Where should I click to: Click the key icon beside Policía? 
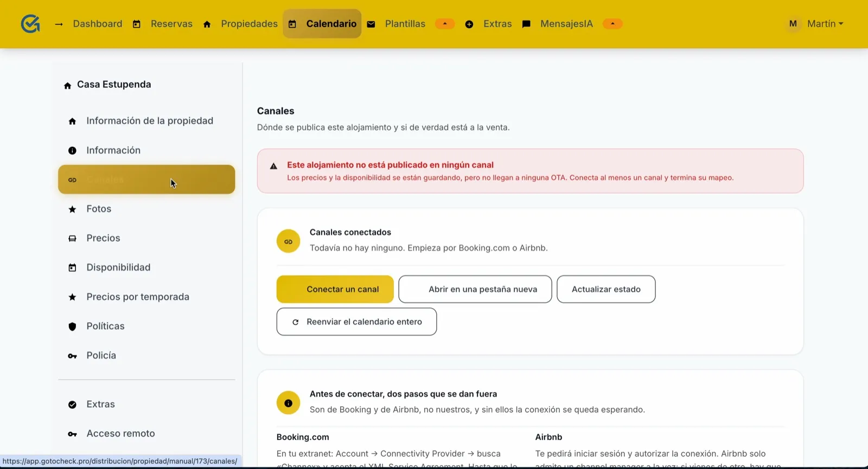[72, 356]
